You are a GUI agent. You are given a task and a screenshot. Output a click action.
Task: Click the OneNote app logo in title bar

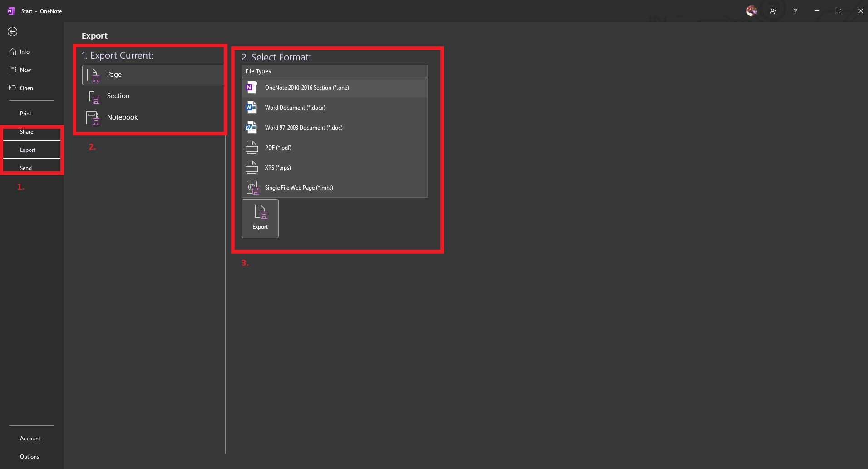pyautogui.click(x=11, y=11)
